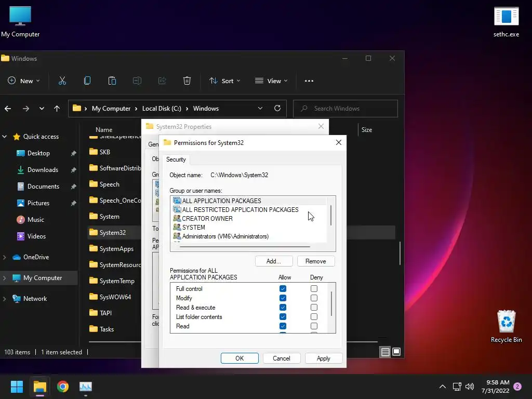
Task: Expand the OneDrive tree node
Action: pyautogui.click(x=4, y=257)
